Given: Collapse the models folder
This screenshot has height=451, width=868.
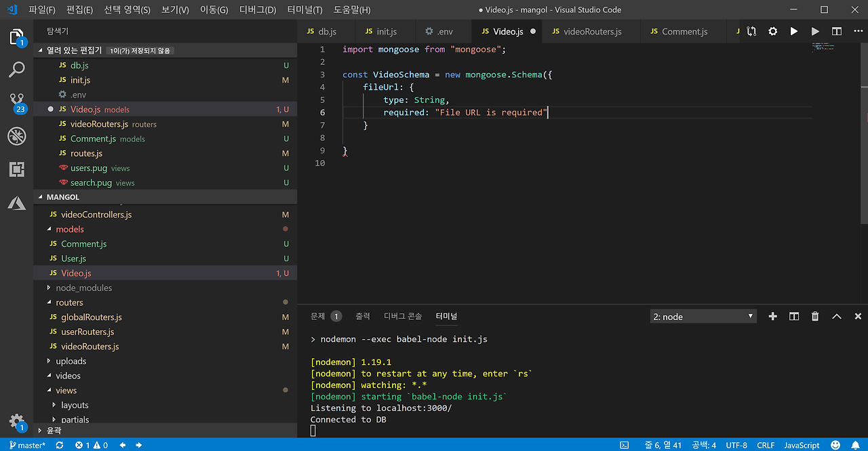Looking at the screenshot, I should 69,229.
